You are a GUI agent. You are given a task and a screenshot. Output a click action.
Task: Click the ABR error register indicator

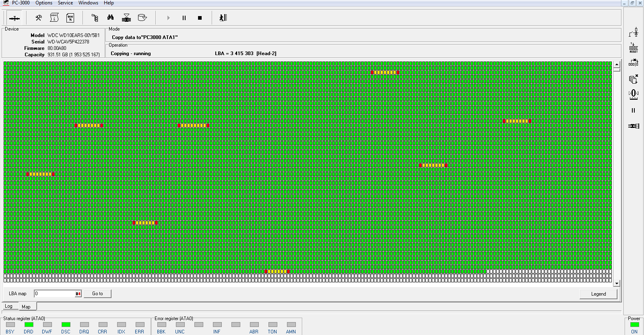[254, 325]
